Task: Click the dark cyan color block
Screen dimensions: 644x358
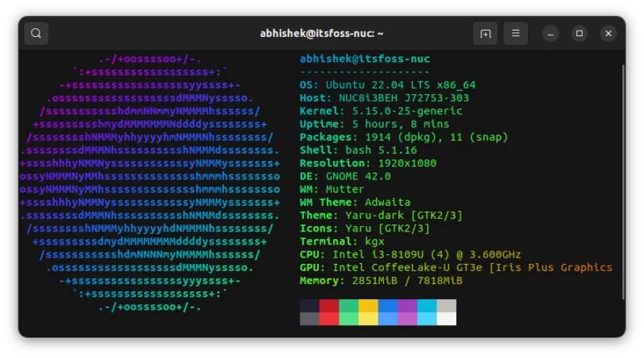Action: (427, 306)
